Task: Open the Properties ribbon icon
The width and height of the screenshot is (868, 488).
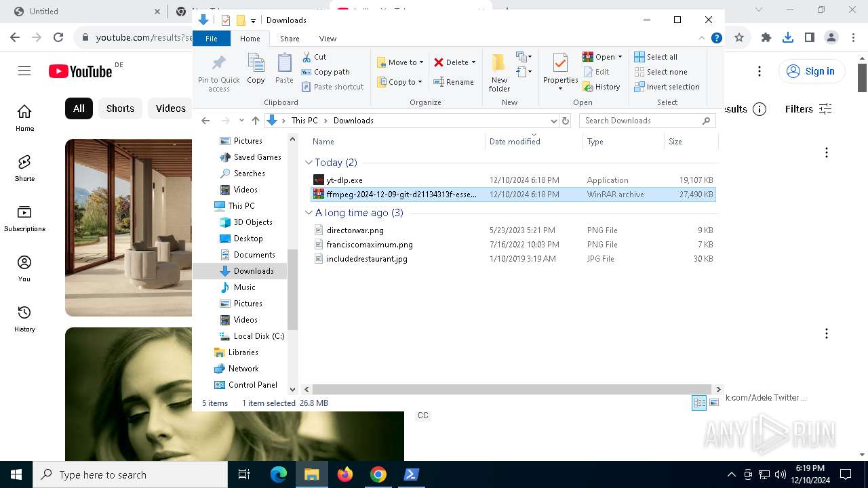Action: tap(560, 73)
